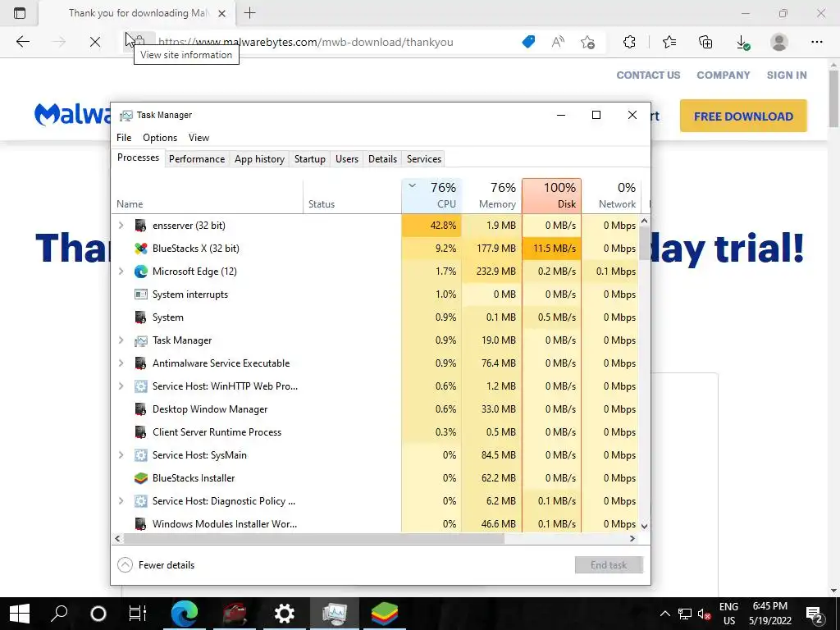Image resolution: width=840 pixels, height=630 pixels.
Task: Click Edge tab actions menu icon
Action: (x=20, y=13)
